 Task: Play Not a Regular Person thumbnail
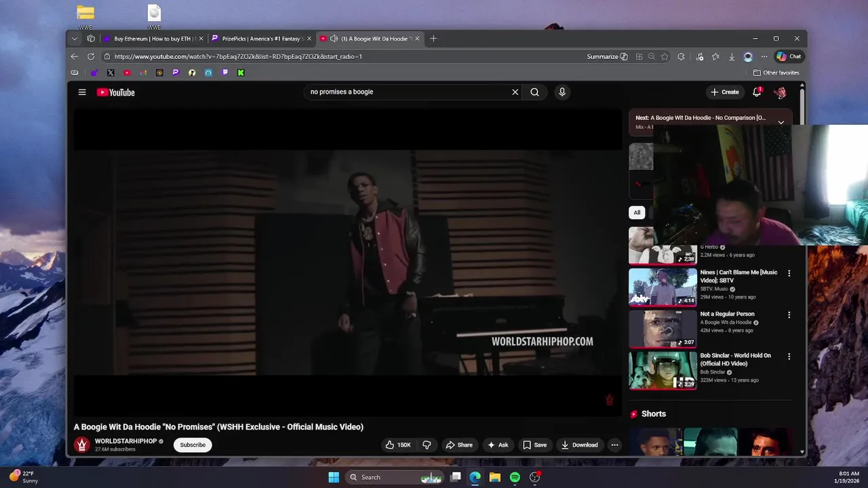pos(663,328)
